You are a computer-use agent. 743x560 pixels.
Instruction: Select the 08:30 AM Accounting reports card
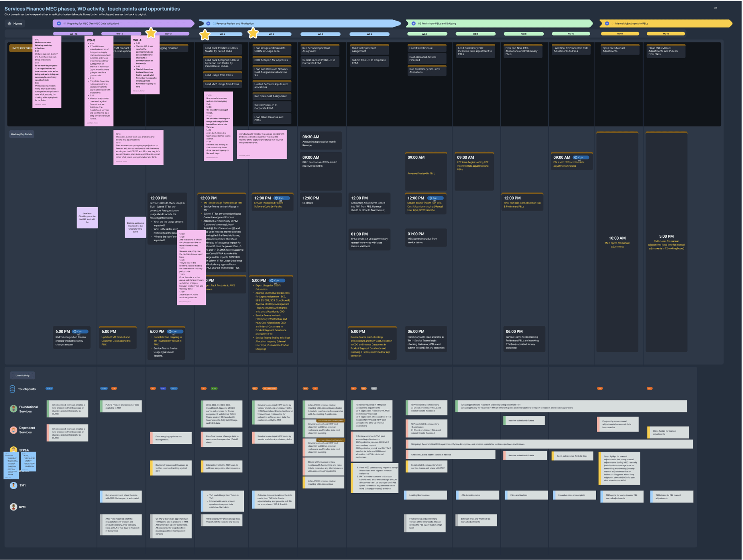(x=321, y=141)
